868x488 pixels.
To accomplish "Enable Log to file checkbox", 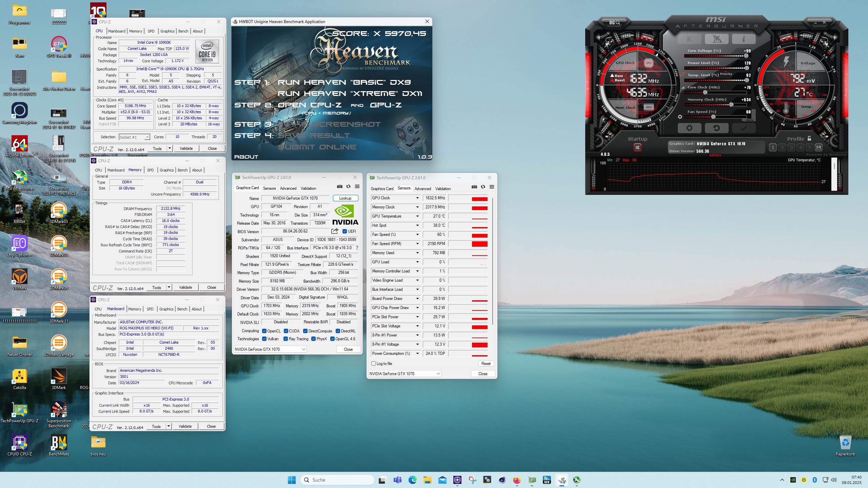I will [x=374, y=364].
